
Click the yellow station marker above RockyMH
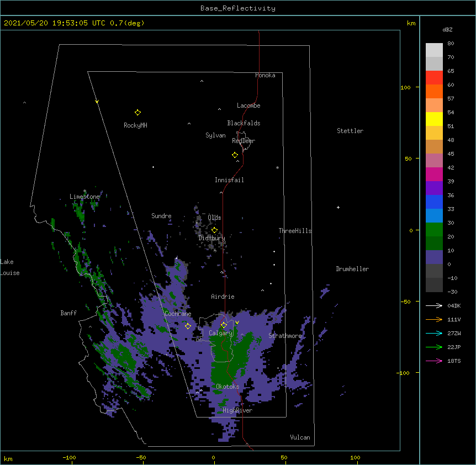tap(137, 113)
